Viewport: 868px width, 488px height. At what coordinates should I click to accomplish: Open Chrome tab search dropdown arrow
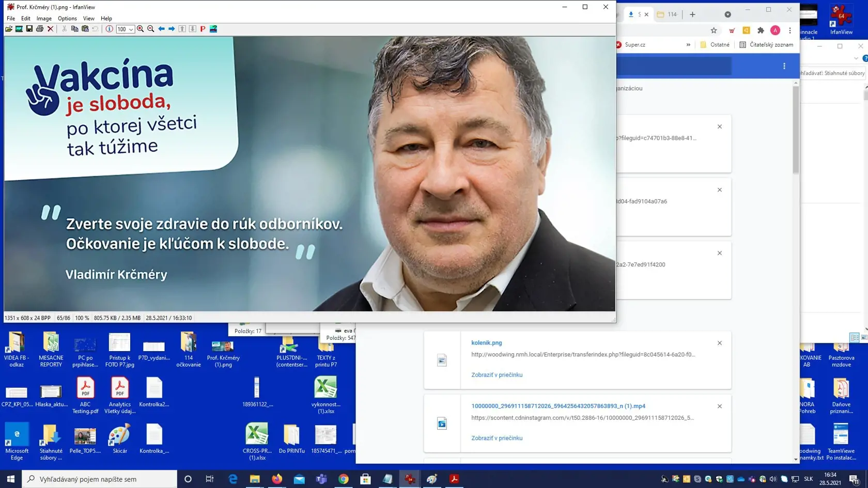[x=727, y=14]
